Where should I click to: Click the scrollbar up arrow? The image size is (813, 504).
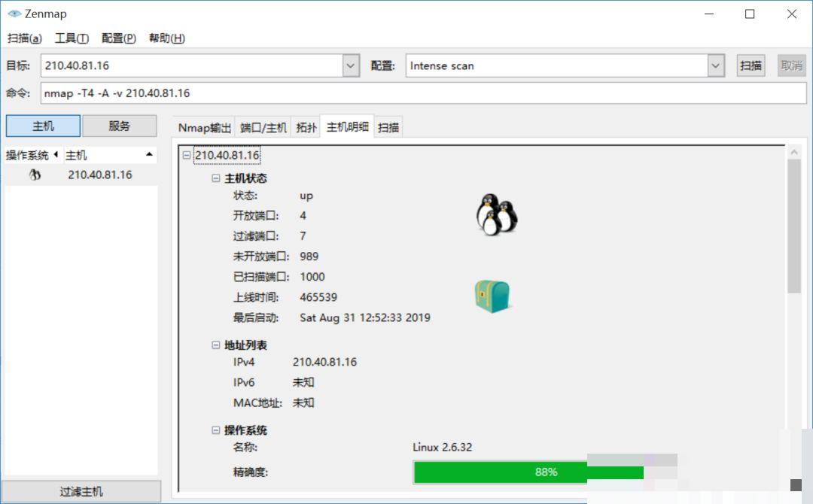[x=794, y=152]
